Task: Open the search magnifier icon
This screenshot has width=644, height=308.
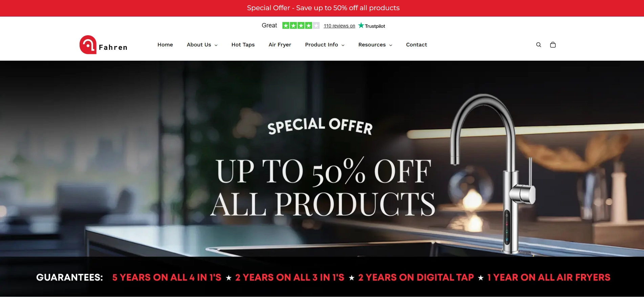Action: pos(538,45)
